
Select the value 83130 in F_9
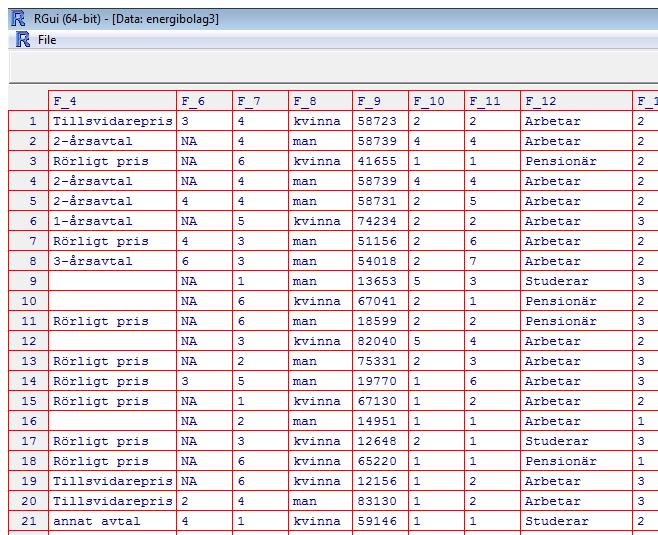coord(381,501)
